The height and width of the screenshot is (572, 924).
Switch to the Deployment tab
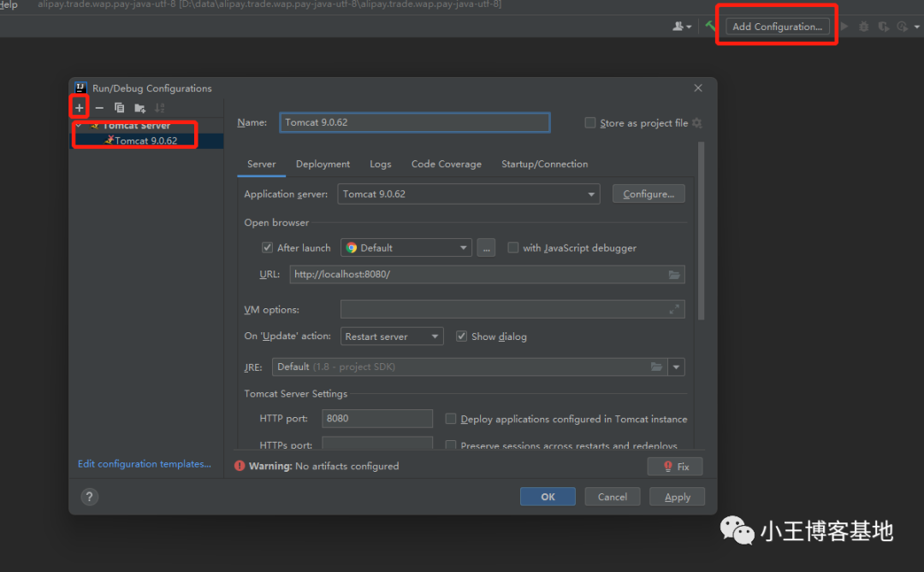click(323, 164)
